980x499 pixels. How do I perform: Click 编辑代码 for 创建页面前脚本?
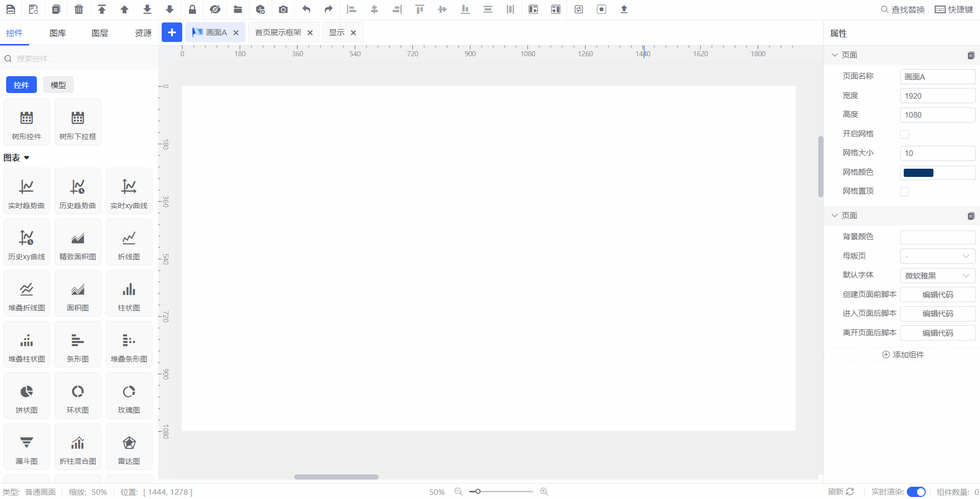pos(937,294)
